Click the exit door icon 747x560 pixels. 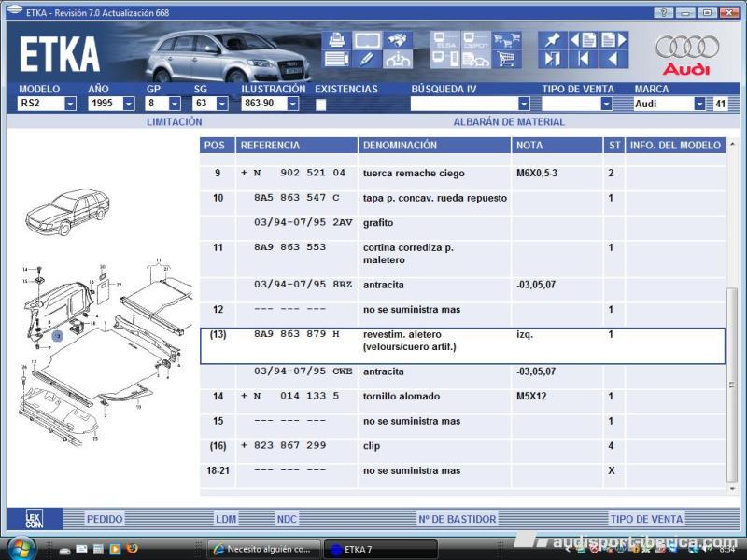553,59
